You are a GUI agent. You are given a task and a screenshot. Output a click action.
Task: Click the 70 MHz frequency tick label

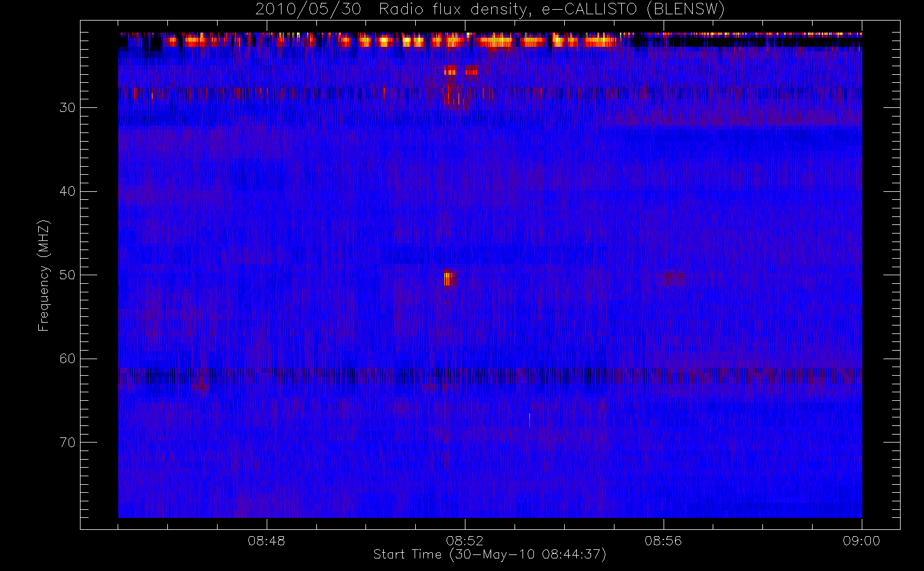coord(67,443)
